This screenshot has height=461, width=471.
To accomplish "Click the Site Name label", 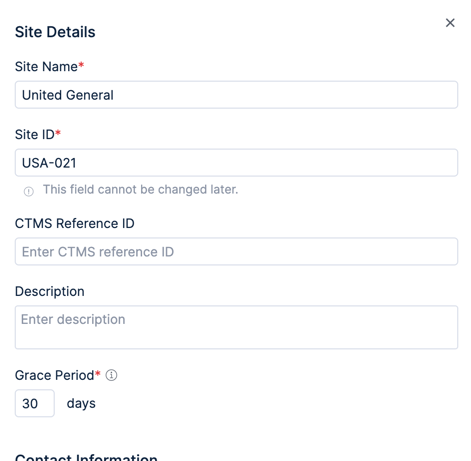I will pos(46,66).
